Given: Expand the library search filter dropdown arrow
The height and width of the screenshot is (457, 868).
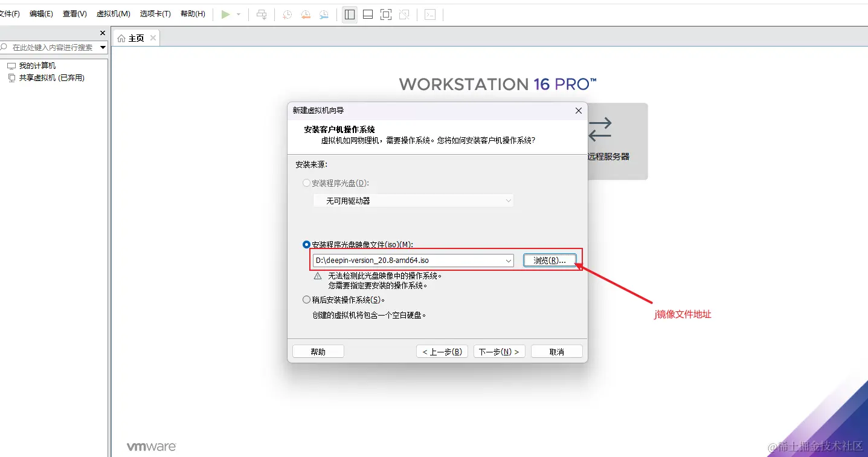Looking at the screenshot, I should [x=103, y=47].
